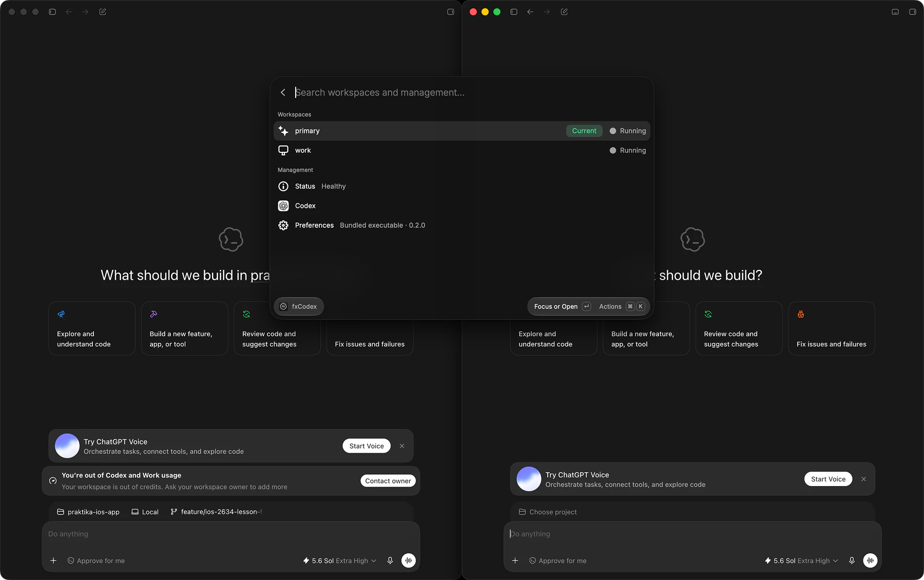This screenshot has height=580, width=924.
Task: Go back using the palette's chevron arrow
Action: [283, 92]
